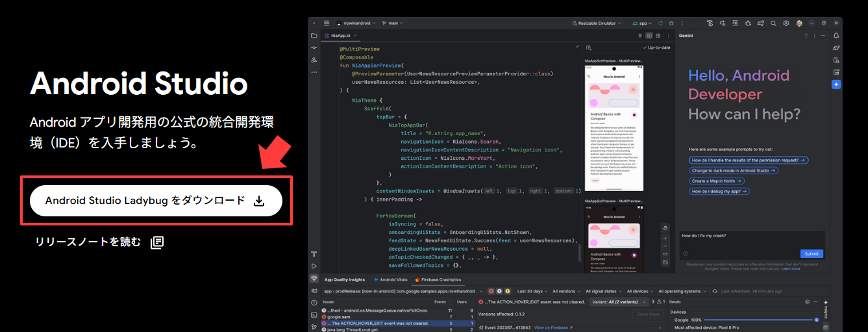The width and height of the screenshot is (868, 332).
Task: Open the Problems tool window icon
Action: coord(314,303)
